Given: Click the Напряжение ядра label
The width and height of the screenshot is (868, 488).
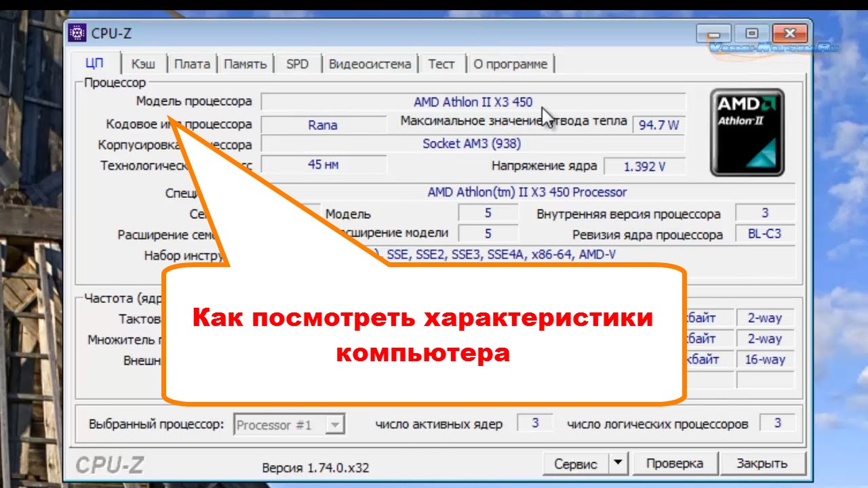Looking at the screenshot, I should point(545,166).
